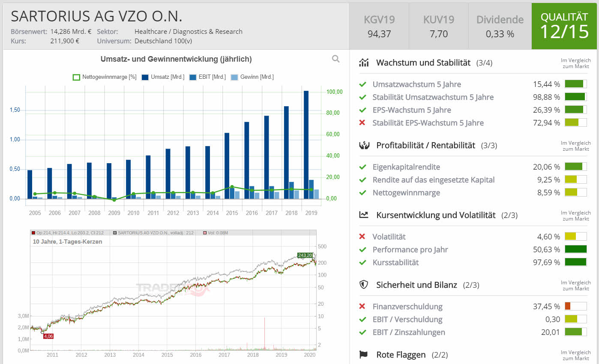
Task: Click green checkmark beside Kursstabilität
Action: 362,263
